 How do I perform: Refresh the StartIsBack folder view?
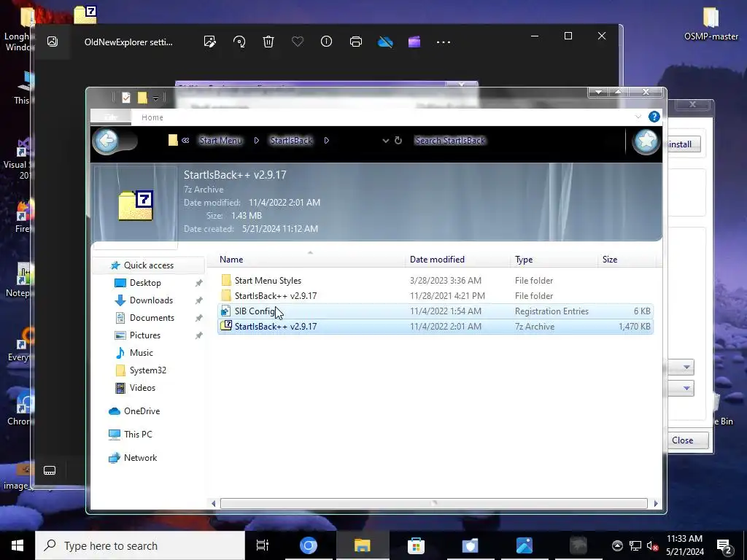pos(398,141)
